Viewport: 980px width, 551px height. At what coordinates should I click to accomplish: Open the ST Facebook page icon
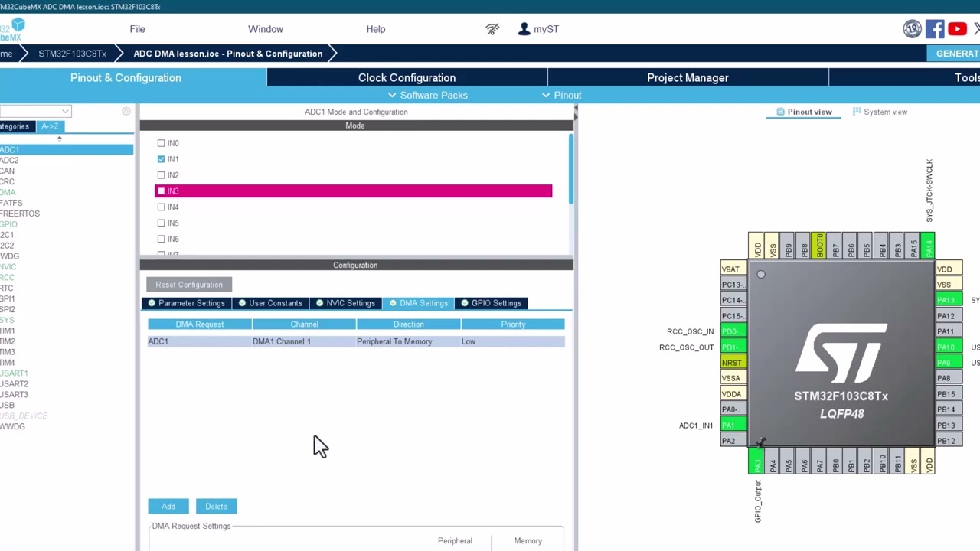(x=935, y=29)
